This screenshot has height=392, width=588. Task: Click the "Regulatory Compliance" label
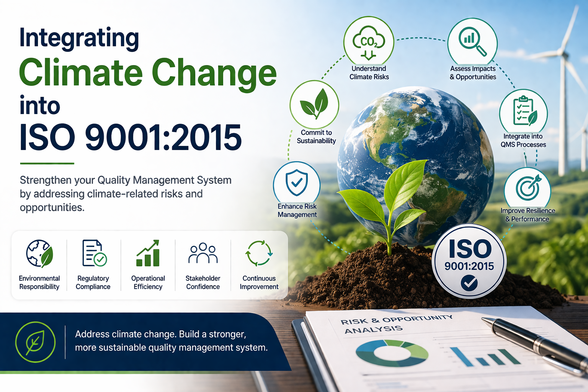pyautogui.click(x=93, y=283)
